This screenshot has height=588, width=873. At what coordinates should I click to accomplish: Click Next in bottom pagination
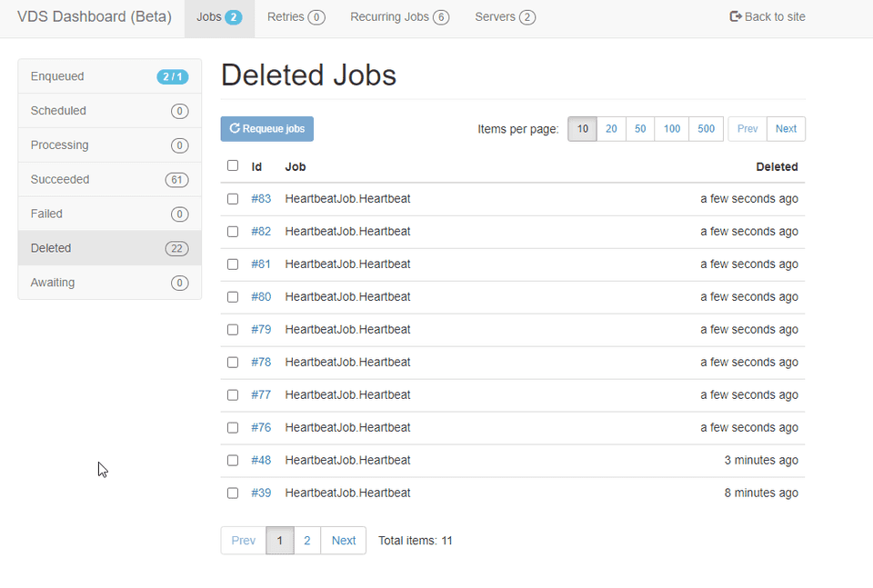point(344,540)
